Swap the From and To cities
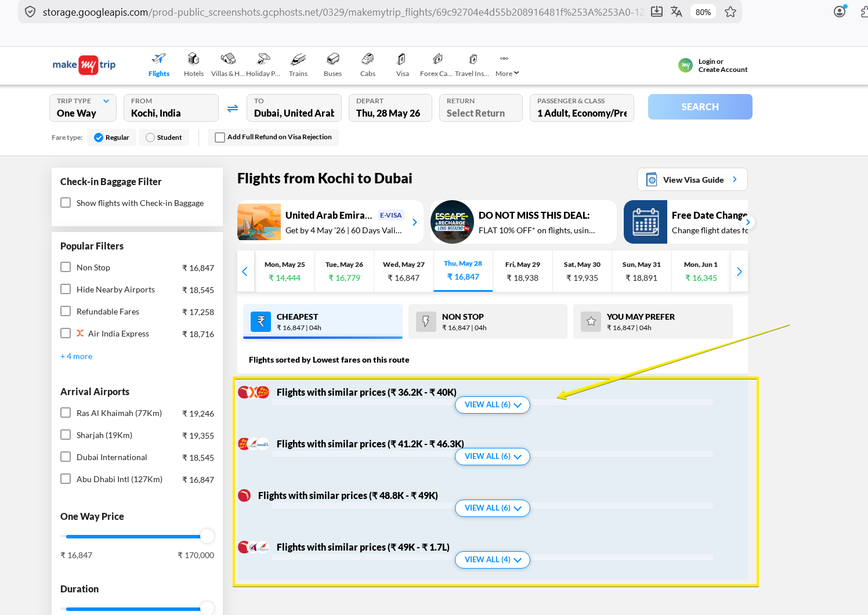The width and height of the screenshot is (868, 615). pyautogui.click(x=233, y=108)
